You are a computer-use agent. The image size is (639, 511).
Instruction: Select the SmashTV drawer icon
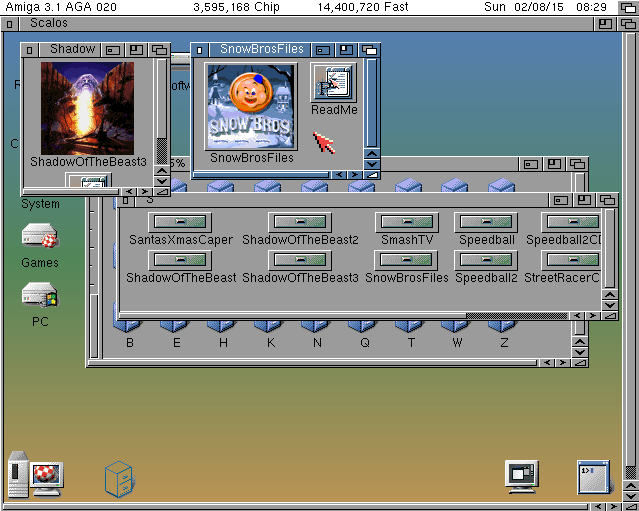[x=406, y=222]
